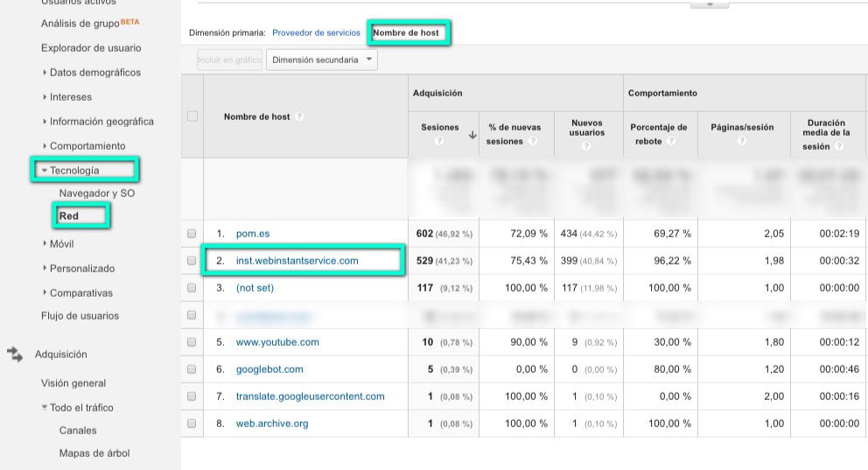Viewport: 868px width, 470px height.
Task: Open help icon under Páginas/sesión
Action: 742,141
